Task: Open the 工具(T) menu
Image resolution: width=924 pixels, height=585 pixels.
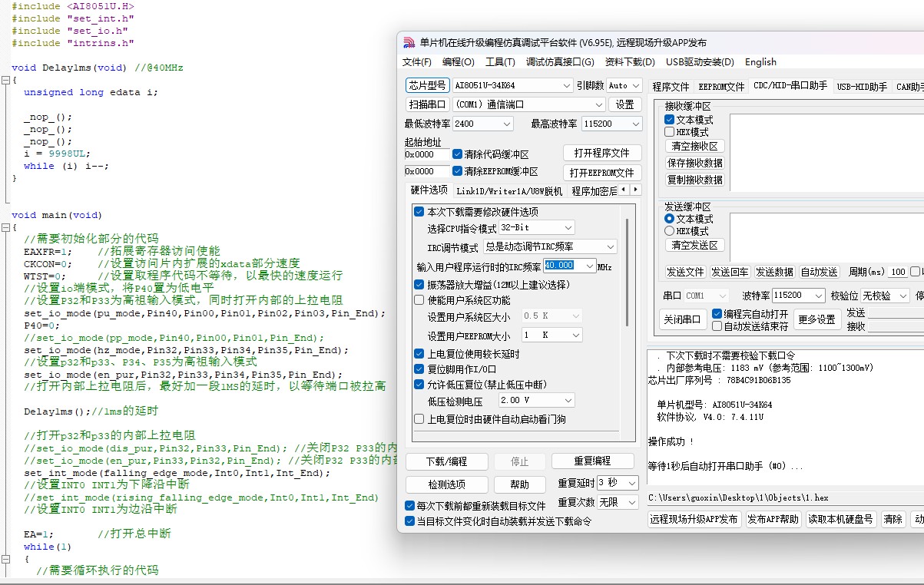Action: (500, 62)
